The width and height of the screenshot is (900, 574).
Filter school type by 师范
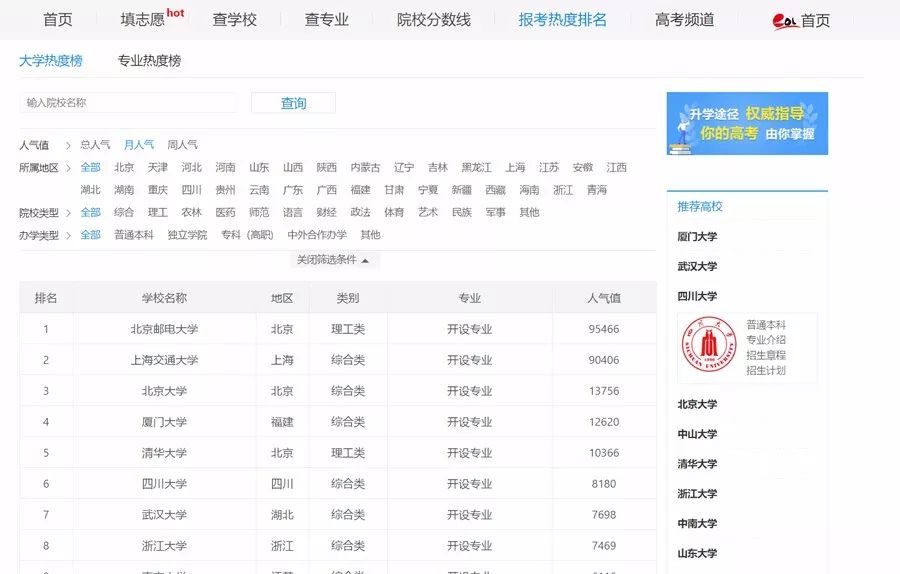[259, 212]
